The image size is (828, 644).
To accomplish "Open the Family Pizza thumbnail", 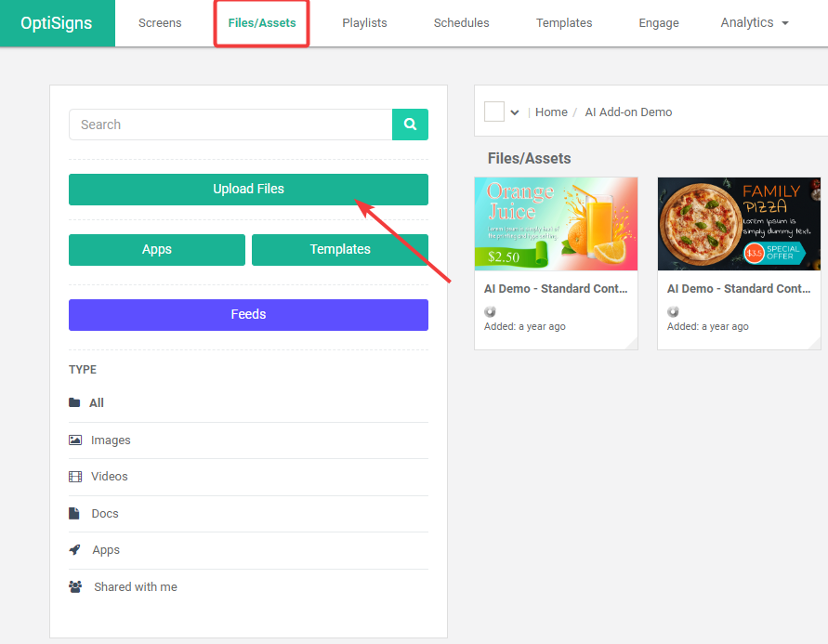I will (x=739, y=224).
